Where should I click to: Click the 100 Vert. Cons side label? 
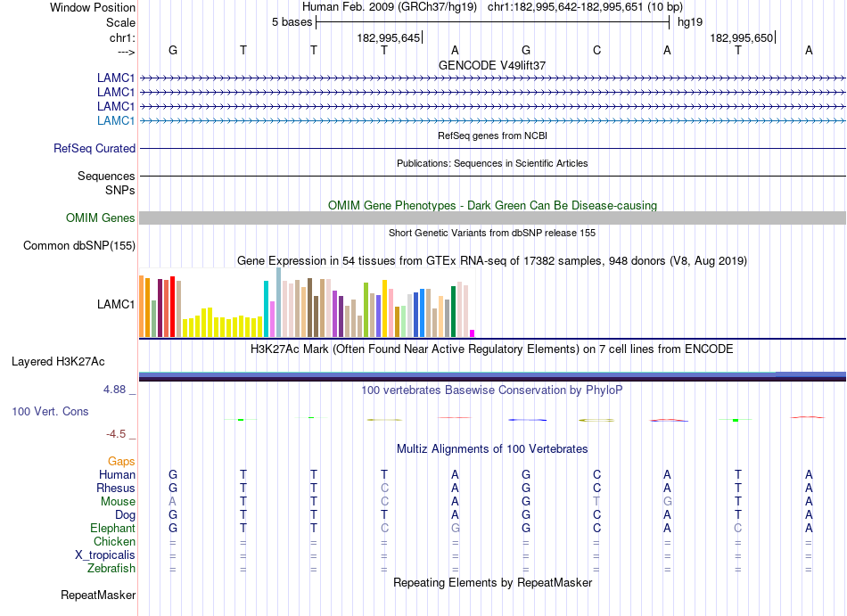50,411
